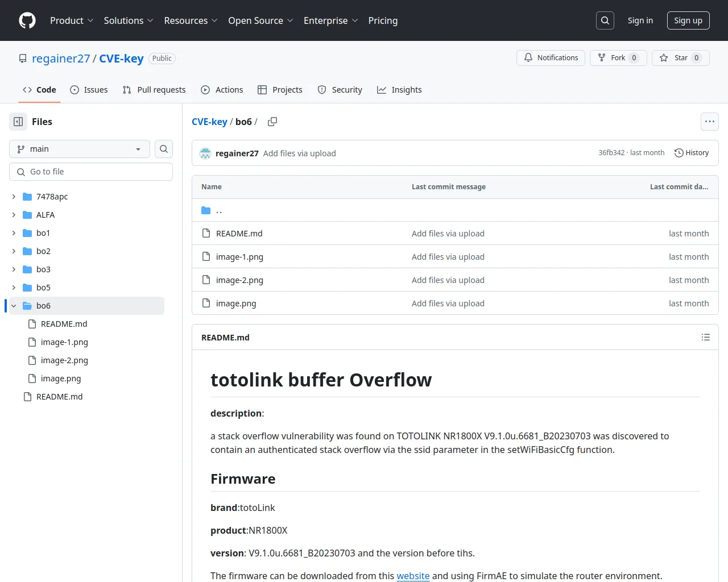Expand Enterprise menu

(x=331, y=20)
